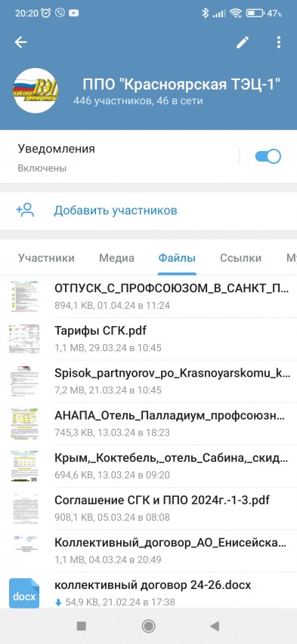Toggle the notifications switch off

268,156
